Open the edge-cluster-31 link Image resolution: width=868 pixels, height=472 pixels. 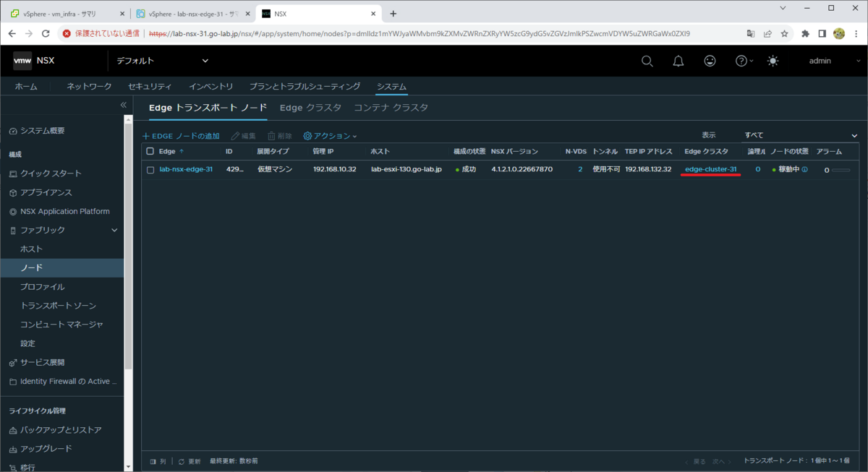click(711, 169)
